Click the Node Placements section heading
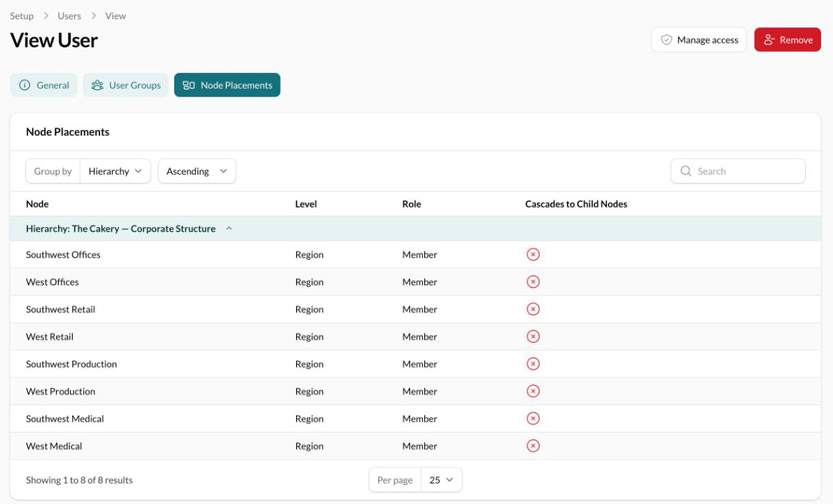This screenshot has height=504, width=833. (67, 132)
